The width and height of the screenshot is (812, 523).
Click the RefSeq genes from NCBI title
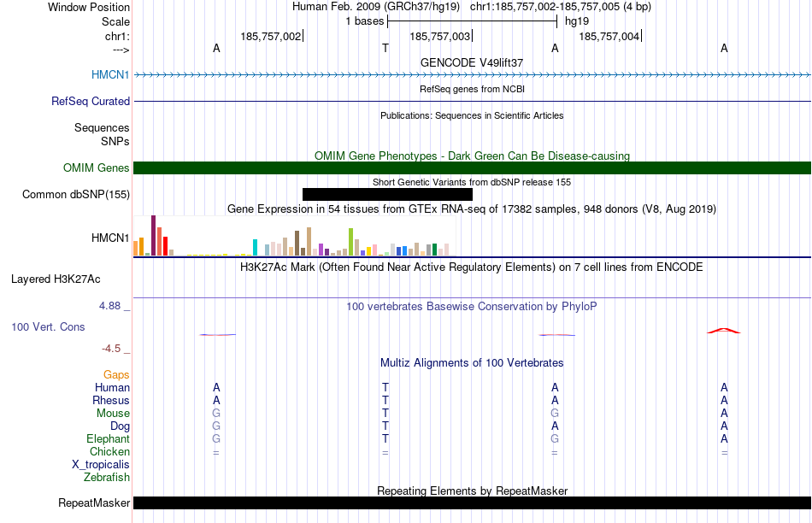473,89
